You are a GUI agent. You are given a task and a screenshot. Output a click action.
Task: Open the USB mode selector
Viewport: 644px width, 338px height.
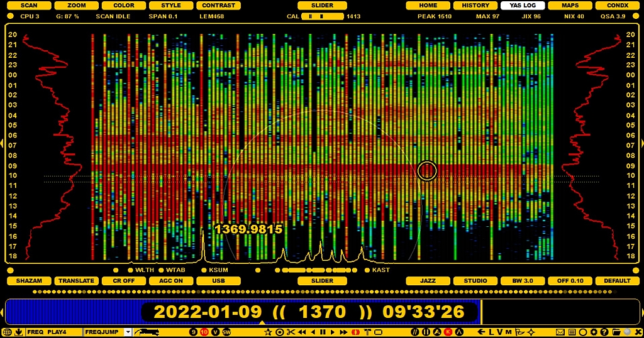pos(218,281)
